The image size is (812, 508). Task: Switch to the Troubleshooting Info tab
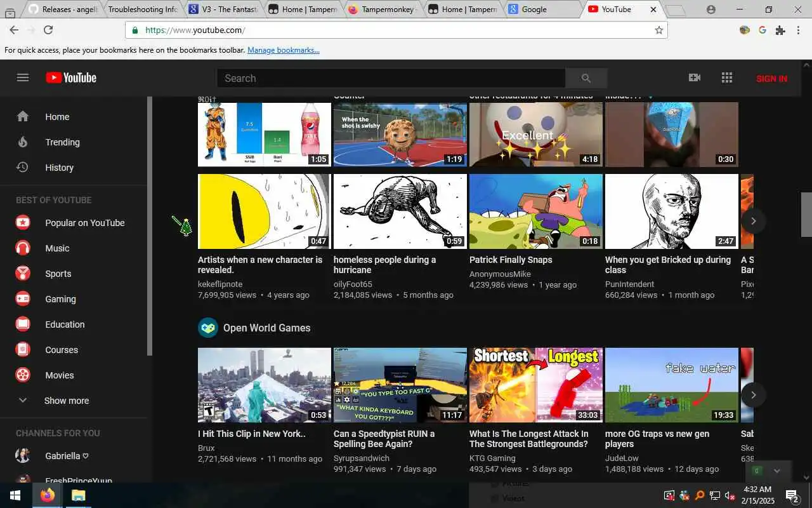[x=142, y=10]
